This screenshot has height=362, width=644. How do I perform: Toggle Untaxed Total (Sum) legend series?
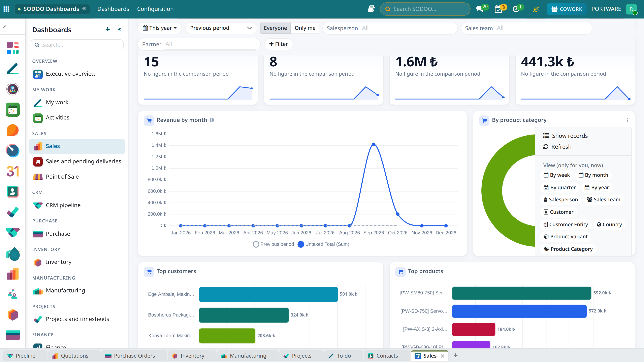[x=323, y=244]
